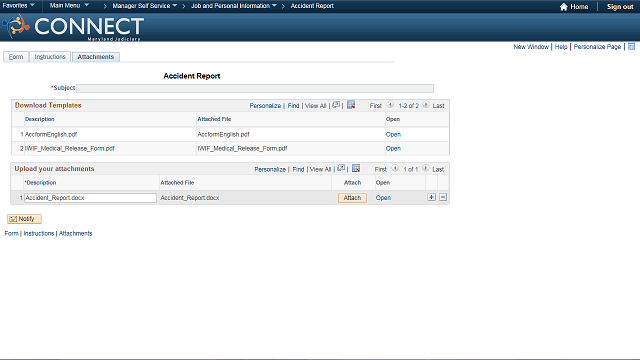Delete attachment row with minus icon

coord(443,197)
